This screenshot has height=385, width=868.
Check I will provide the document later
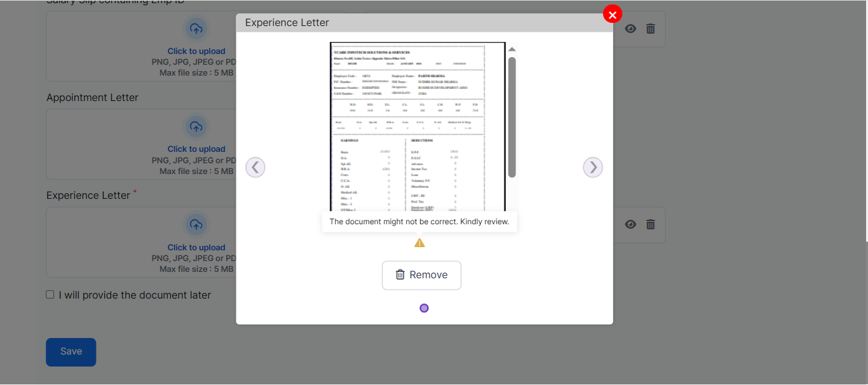(x=50, y=295)
